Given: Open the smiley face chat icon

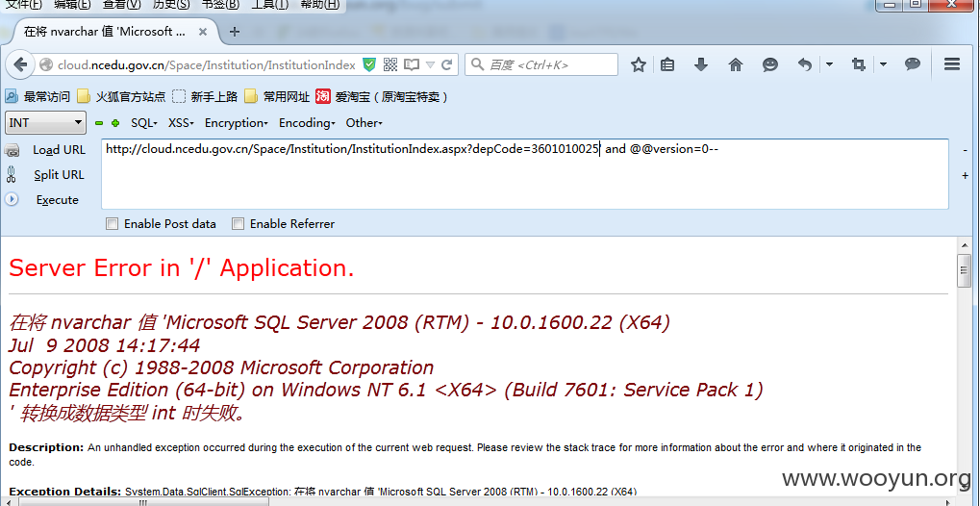Looking at the screenshot, I should pos(770,64).
